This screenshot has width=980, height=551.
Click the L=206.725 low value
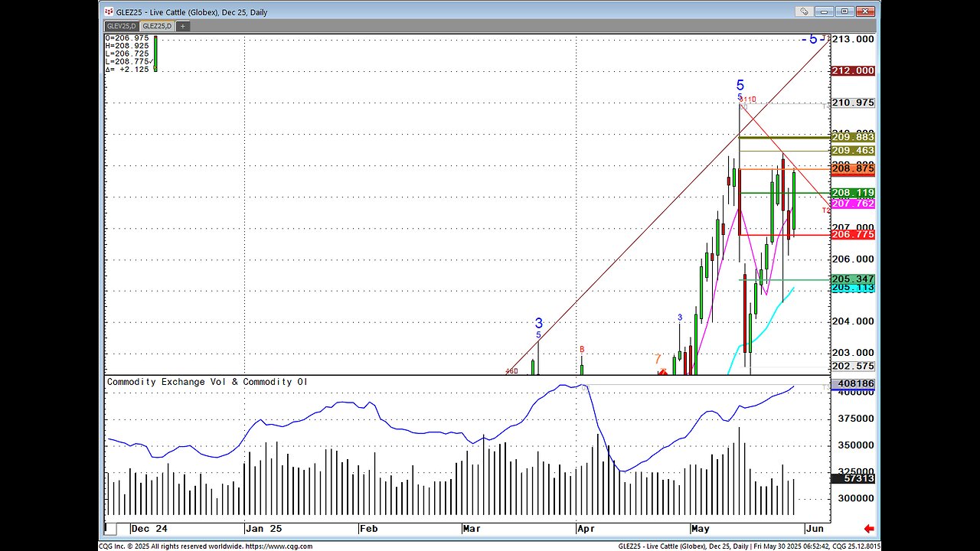[x=127, y=53]
